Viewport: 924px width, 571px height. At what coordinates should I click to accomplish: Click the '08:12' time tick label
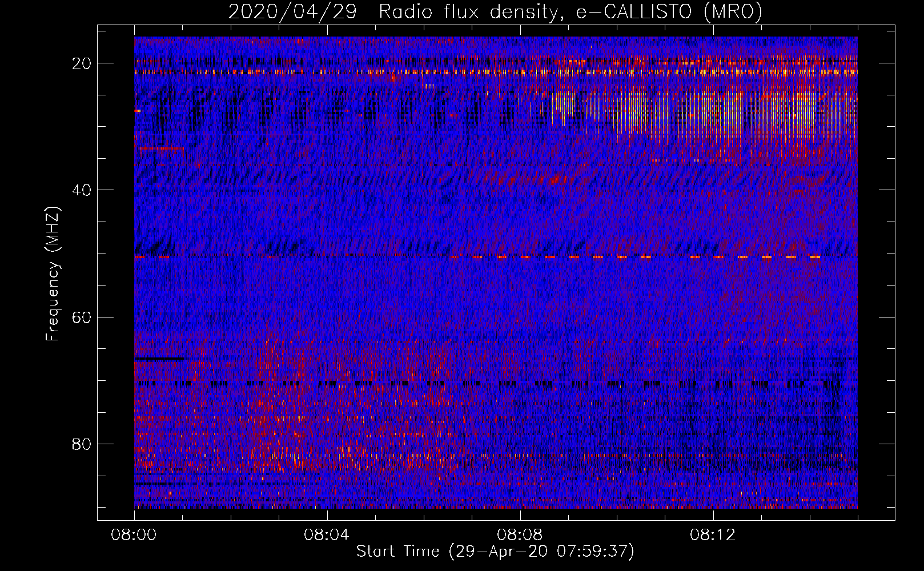point(713,535)
